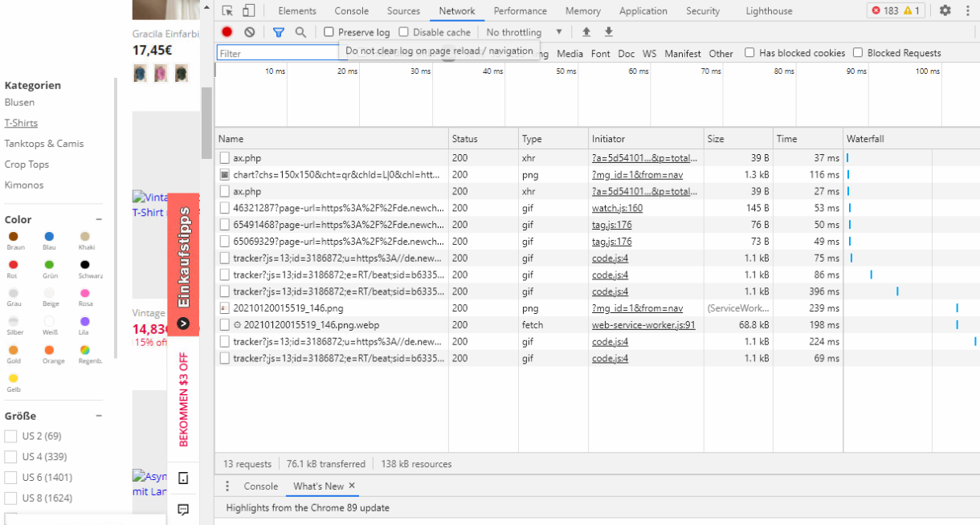Sort requests by Status column header
The height and width of the screenshot is (525, 980).
483,139
